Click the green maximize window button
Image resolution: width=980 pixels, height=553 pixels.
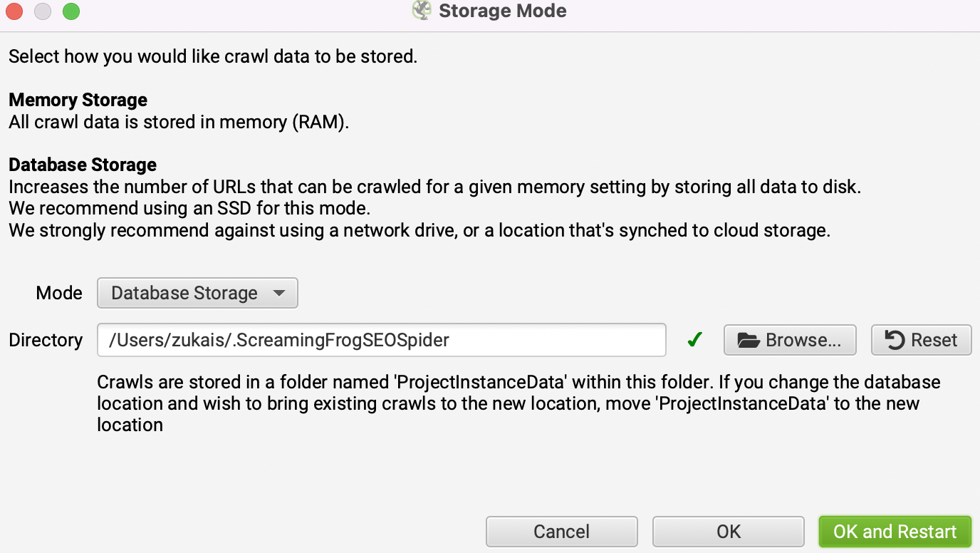[x=71, y=11]
